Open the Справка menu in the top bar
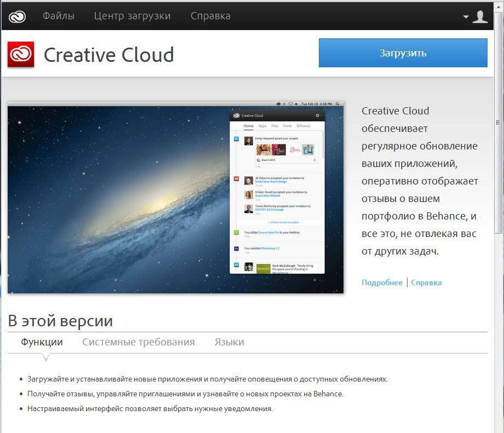This screenshot has height=433, width=504. (x=210, y=16)
